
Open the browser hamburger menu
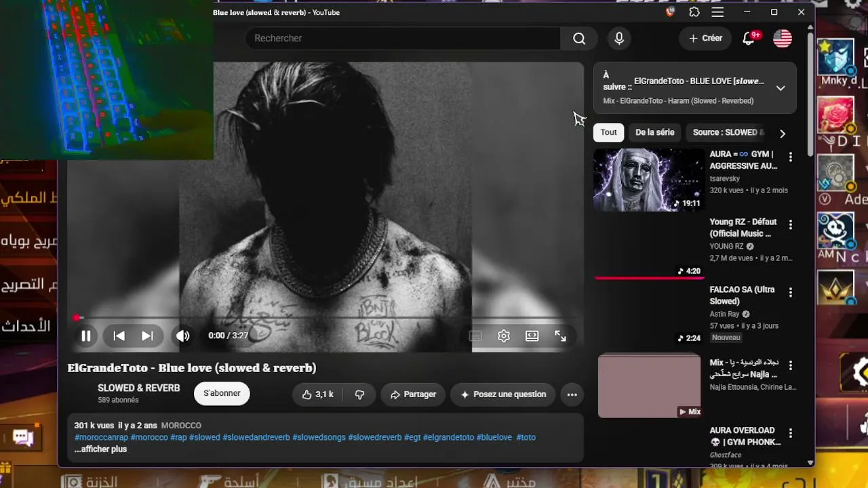pyautogui.click(x=717, y=12)
